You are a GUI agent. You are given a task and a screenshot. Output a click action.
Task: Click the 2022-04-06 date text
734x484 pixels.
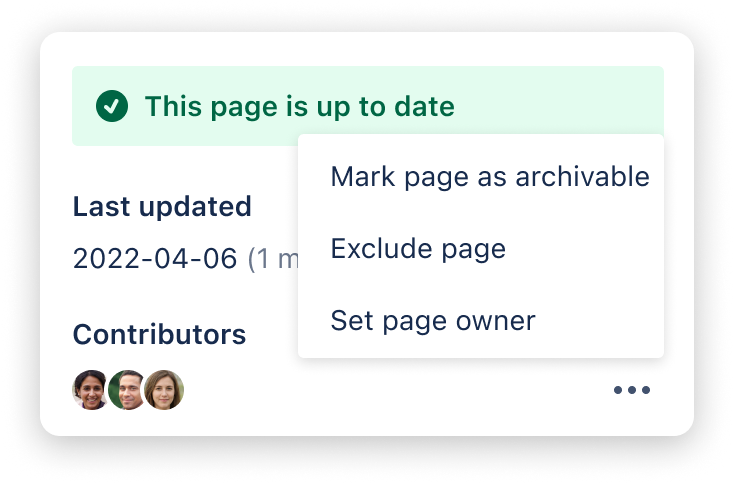click(x=155, y=259)
